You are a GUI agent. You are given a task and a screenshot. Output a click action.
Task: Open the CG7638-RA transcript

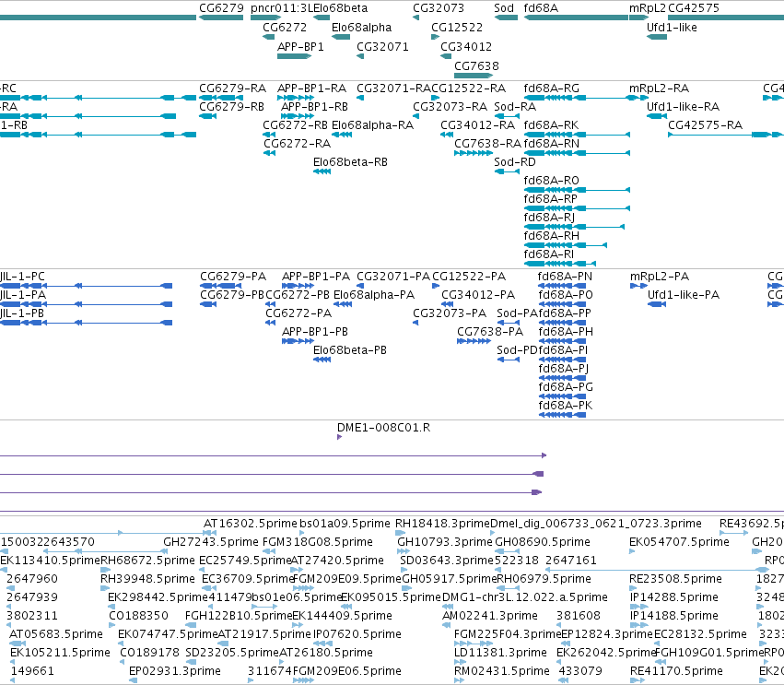pos(474,153)
